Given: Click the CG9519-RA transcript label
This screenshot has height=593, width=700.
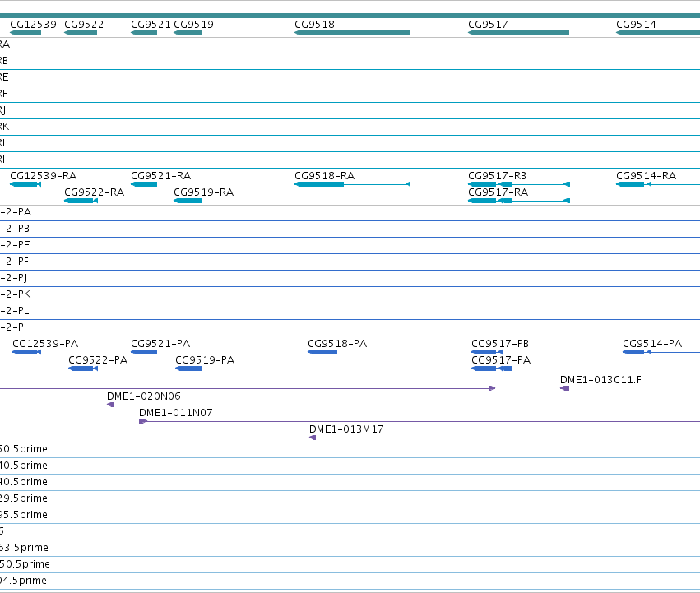Looking at the screenshot, I should 203,192.
